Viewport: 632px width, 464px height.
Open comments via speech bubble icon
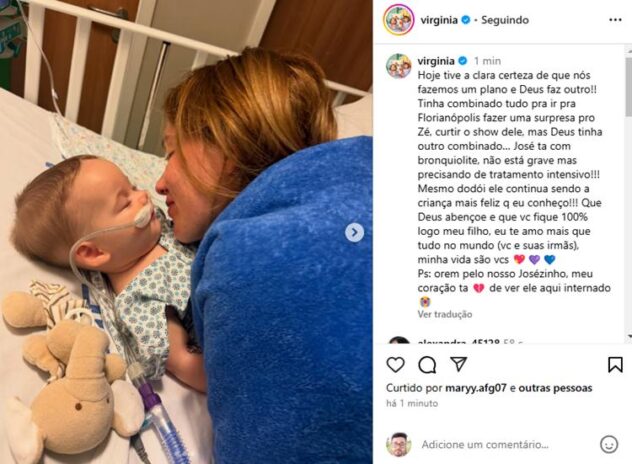click(427, 365)
